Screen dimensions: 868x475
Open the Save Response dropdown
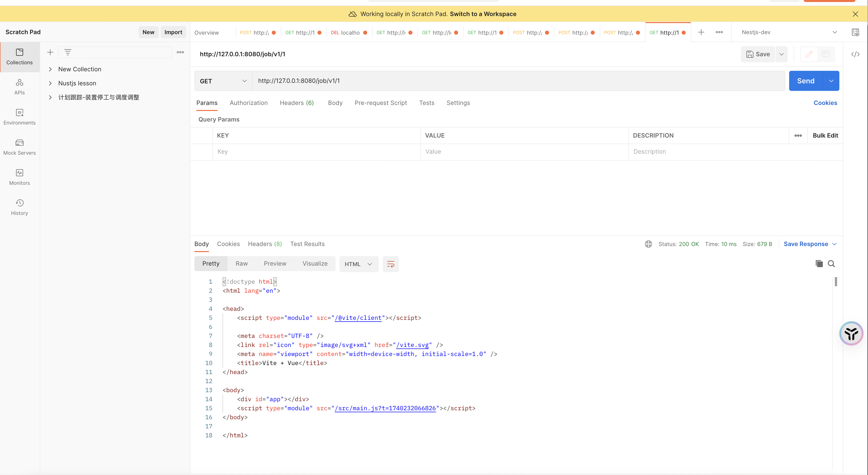pos(810,244)
